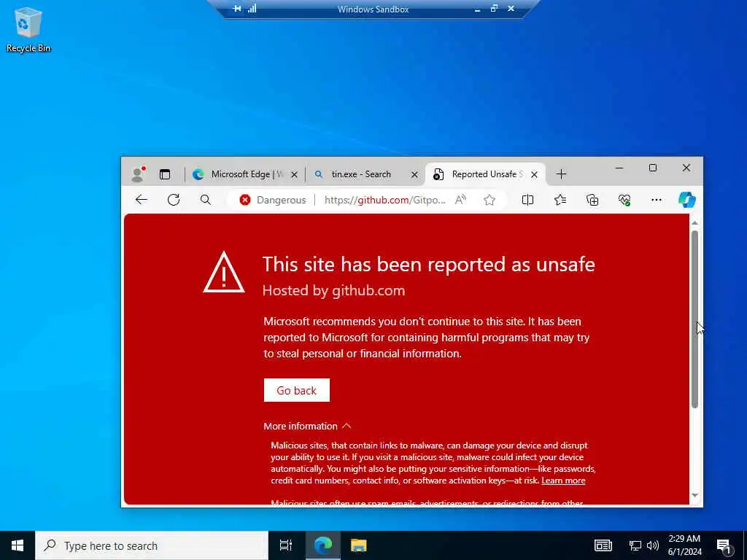Click the network tray icon
Image resolution: width=747 pixels, height=560 pixels.
coord(635,545)
